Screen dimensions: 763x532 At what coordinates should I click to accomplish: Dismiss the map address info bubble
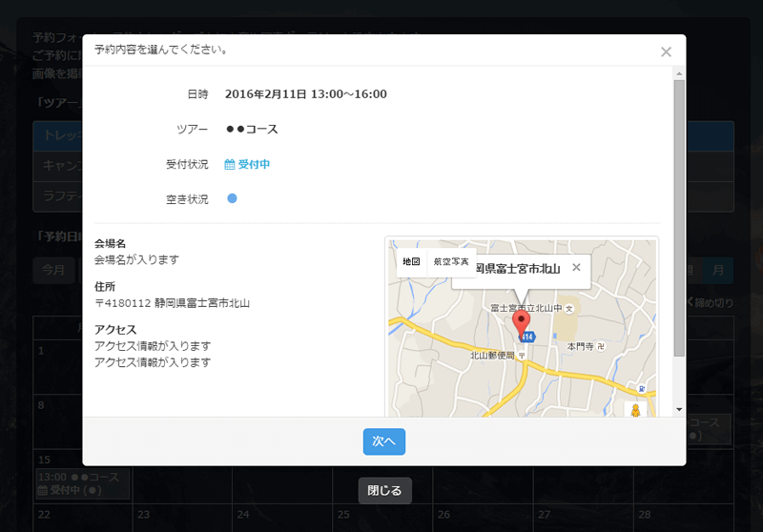(x=576, y=268)
